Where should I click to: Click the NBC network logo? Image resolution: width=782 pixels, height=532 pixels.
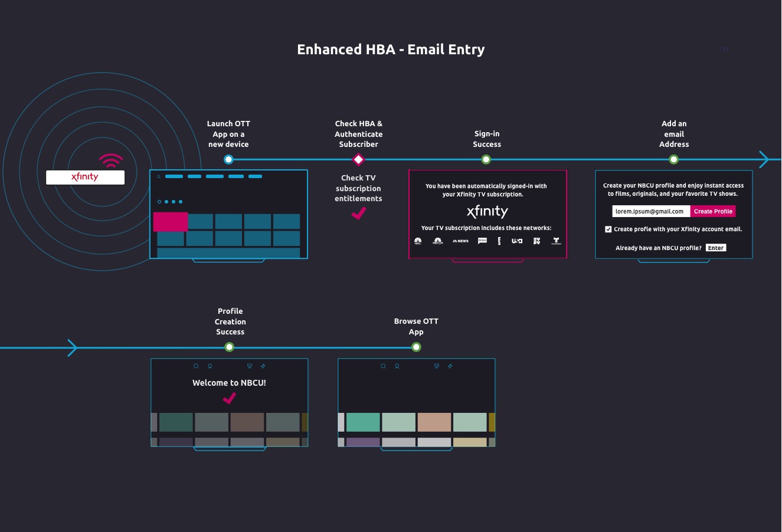pyautogui.click(x=418, y=241)
